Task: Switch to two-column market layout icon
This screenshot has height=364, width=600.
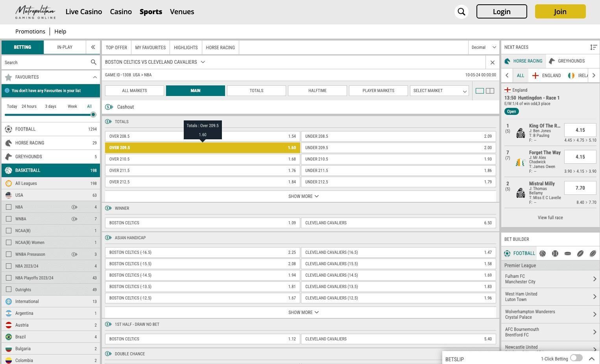Action: click(x=490, y=91)
